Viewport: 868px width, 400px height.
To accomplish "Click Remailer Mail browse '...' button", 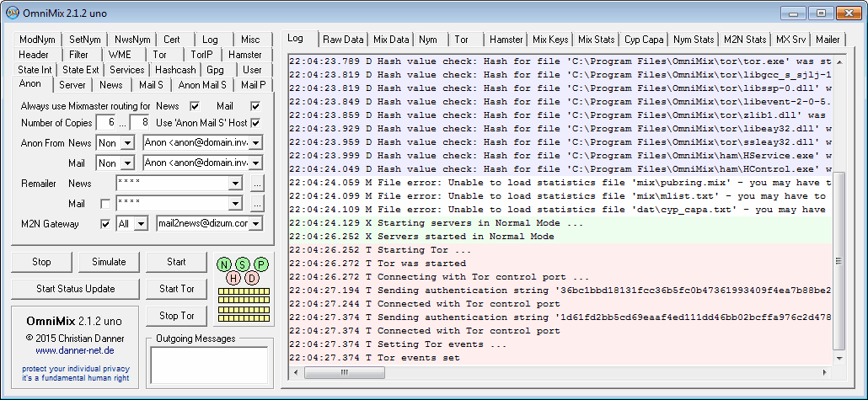I will tap(257, 204).
